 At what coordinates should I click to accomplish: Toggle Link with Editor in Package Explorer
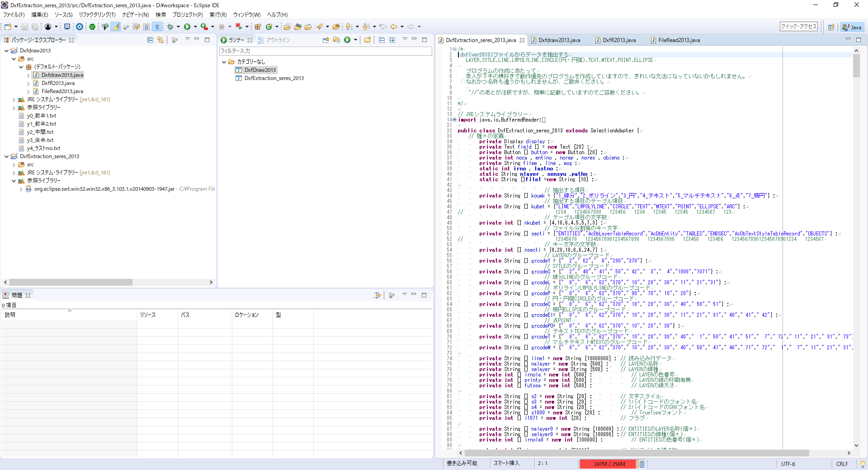coord(160,40)
